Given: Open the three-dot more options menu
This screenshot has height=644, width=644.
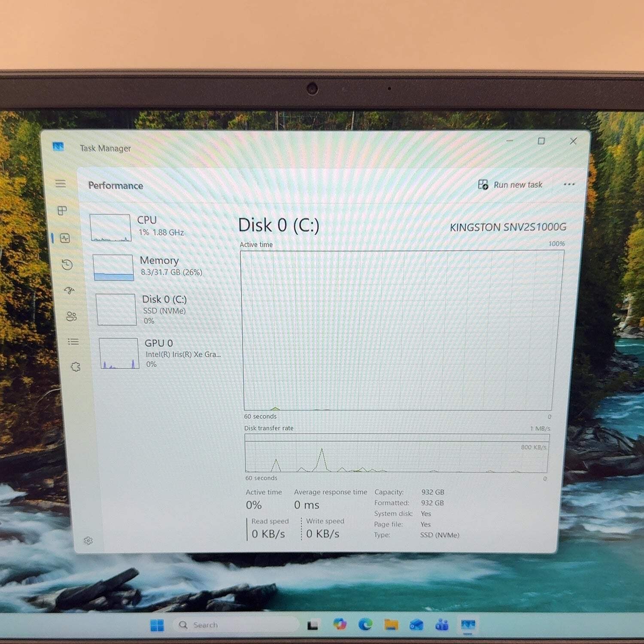Looking at the screenshot, I should pyautogui.click(x=569, y=184).
